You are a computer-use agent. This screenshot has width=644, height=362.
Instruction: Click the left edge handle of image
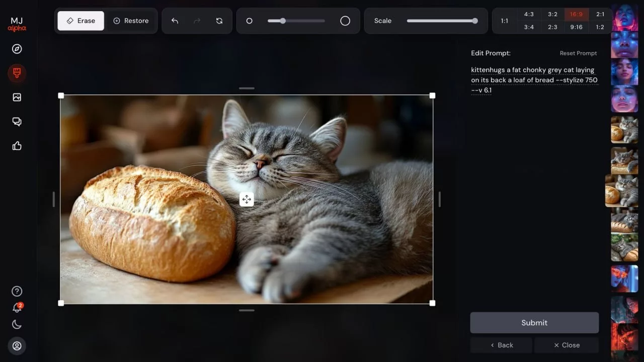[x=53, y=199]
